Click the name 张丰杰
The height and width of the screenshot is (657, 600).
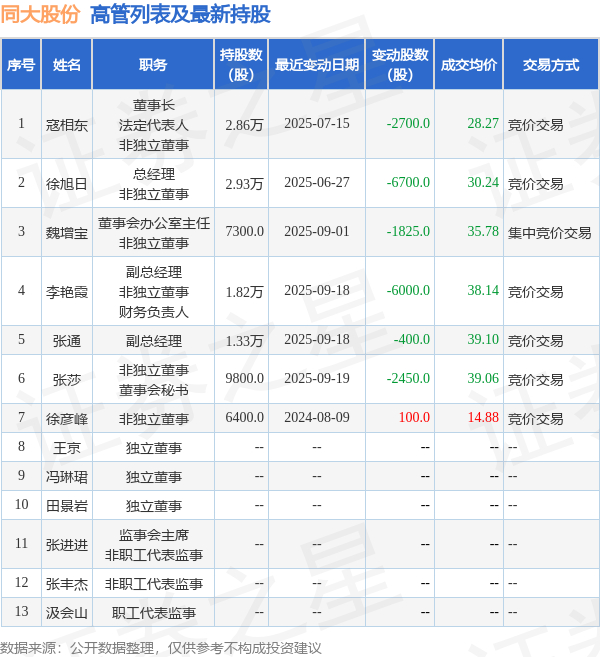coord(67,583)
